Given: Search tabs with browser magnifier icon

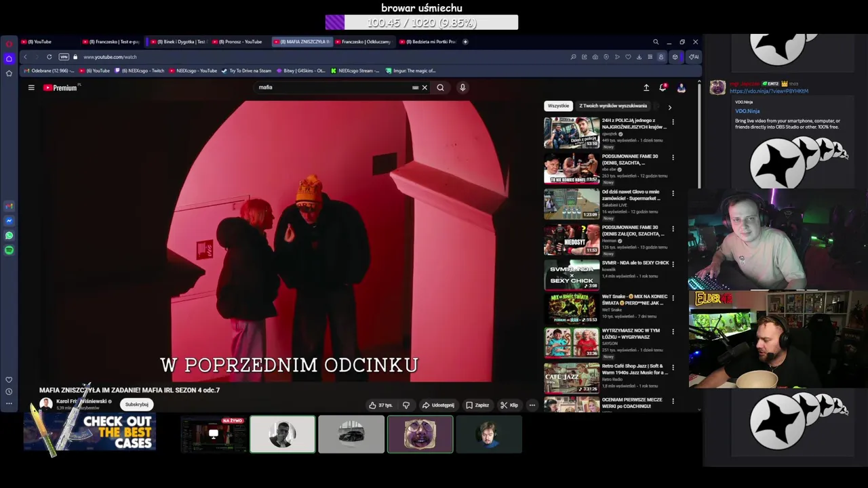Looking at the screenshot, I should (x=656, y=42).
